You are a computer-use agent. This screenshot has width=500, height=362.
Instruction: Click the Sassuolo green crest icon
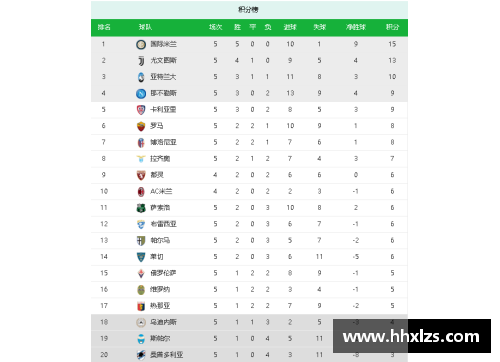click(x=141, y=208)
